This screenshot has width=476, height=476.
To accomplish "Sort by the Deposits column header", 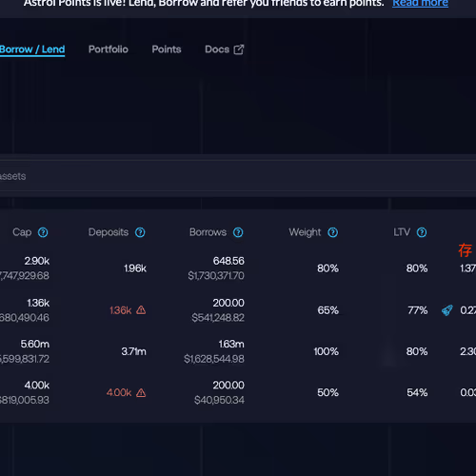I will coord(109,232).
